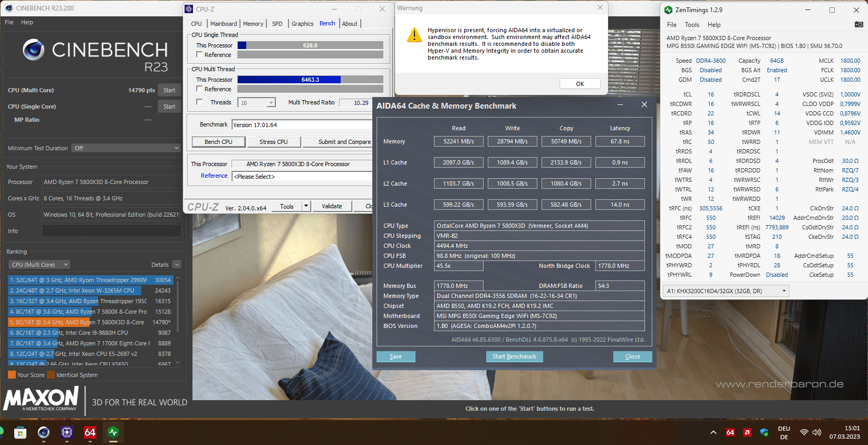Click the AIDA64 tray icon
868x445 pixels.
point(730,432)
